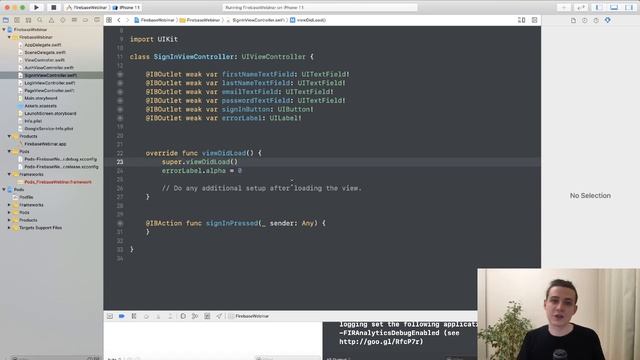Show the Attributes inspector
The image size is (640, 360).
click(607, 20)
